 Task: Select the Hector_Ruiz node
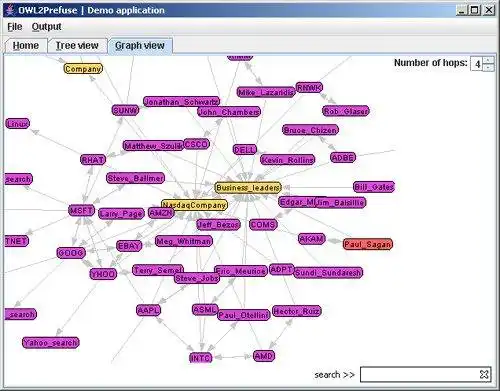coord(297,311)
